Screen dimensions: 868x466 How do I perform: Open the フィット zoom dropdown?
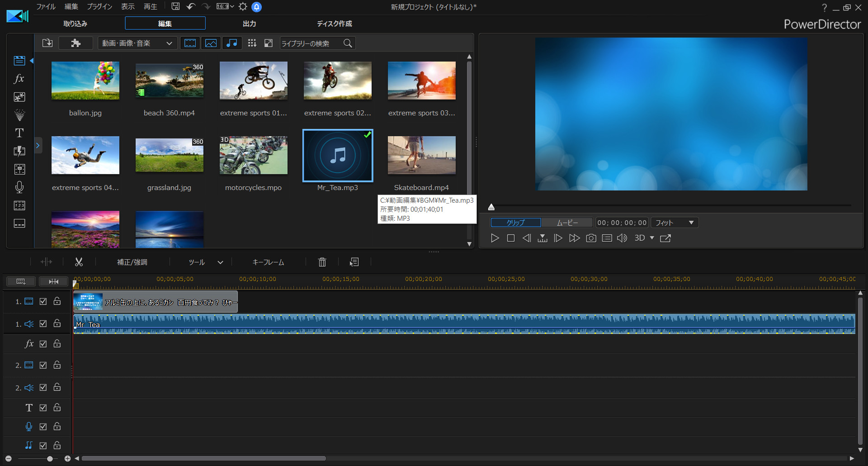tap(675, 223)
